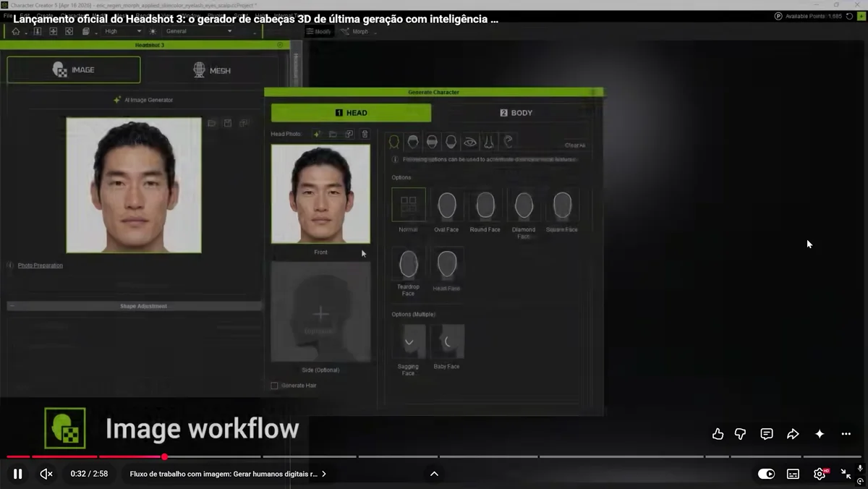Image resolution: width=868 pixels, height=489 pixels.
Task: Share the video
Action: pyautogui.click(x=793, y=434)
